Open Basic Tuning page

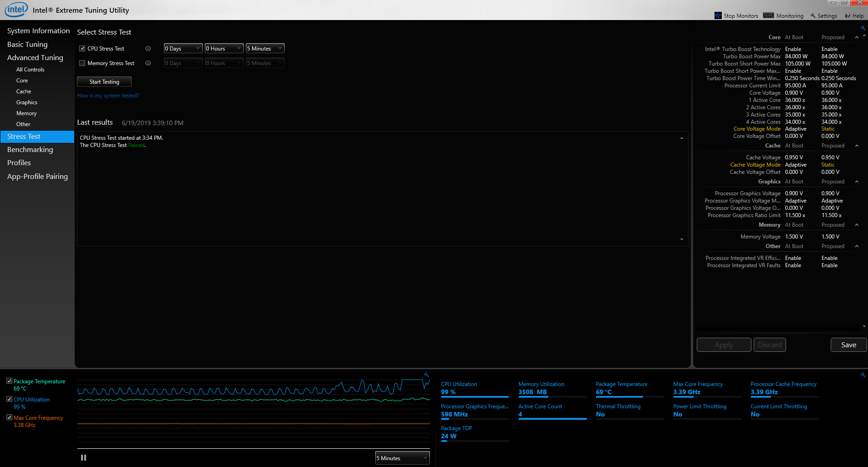click(27, 44)
